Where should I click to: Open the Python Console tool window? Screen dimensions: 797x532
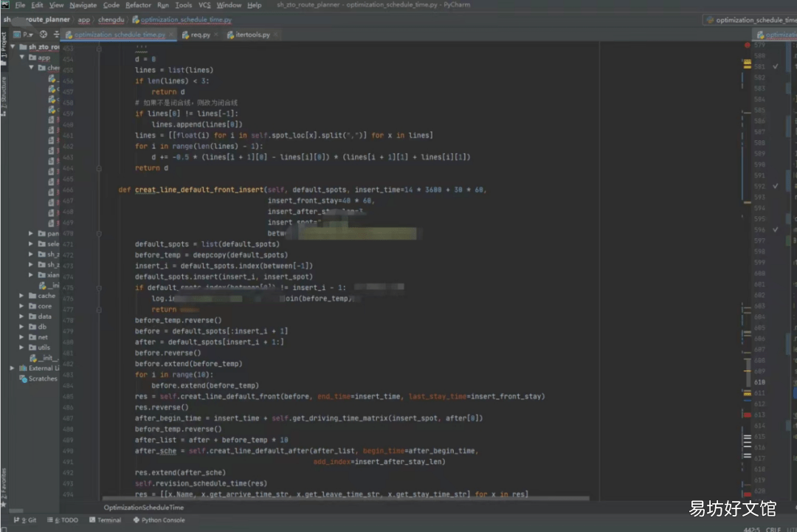(159, 520)
